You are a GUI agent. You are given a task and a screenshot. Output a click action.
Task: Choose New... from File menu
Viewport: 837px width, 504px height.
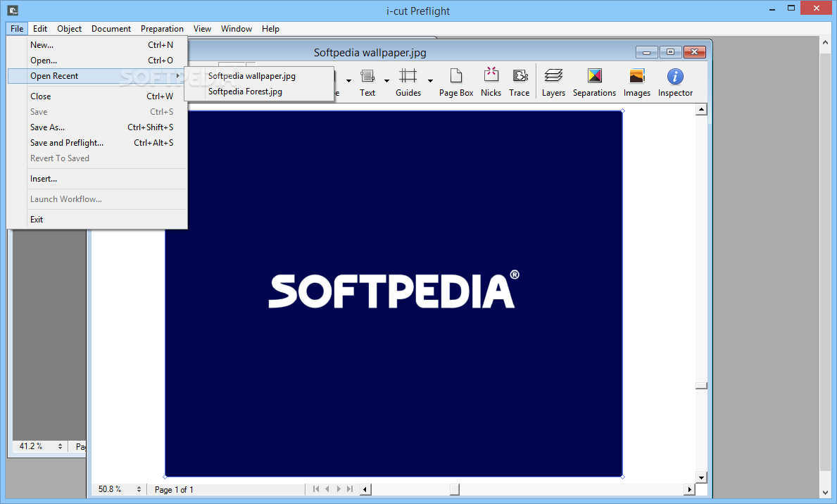97,45
